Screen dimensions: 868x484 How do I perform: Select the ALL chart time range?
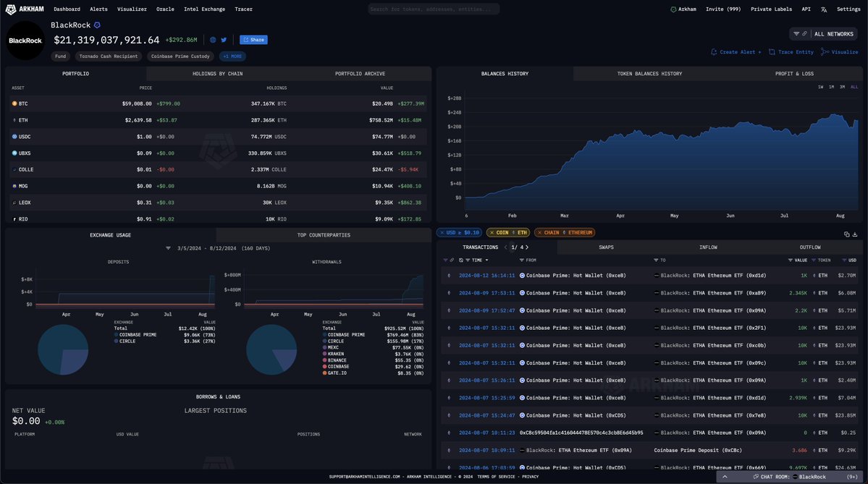[x=854, y=87]
